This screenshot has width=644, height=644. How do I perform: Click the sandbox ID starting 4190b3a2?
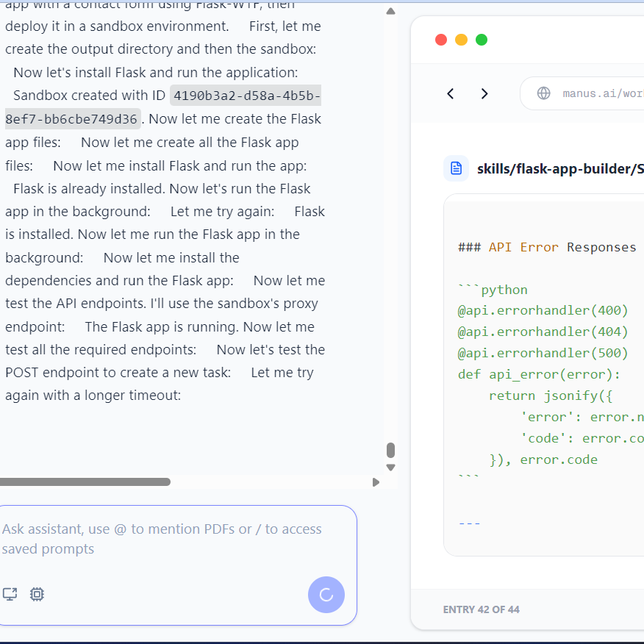(x=163, y=107)
